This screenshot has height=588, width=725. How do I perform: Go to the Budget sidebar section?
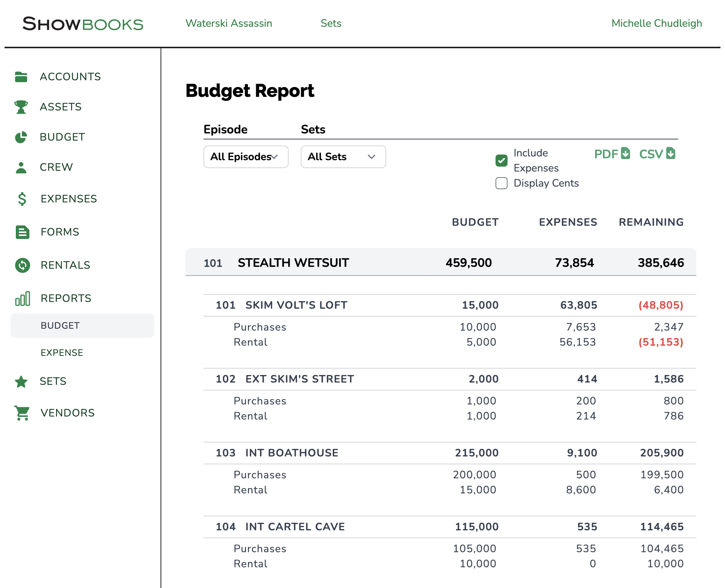(x=62, y=137)
